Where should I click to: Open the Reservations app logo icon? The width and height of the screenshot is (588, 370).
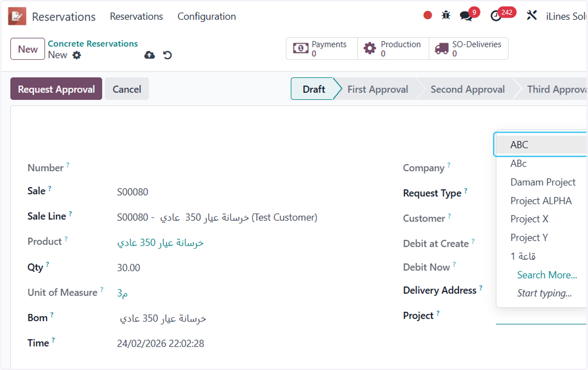coord(17,16)
